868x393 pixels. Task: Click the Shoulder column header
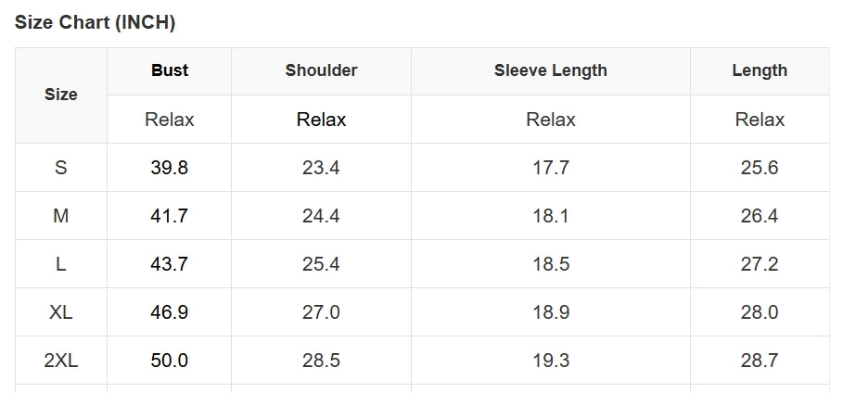[321, 70]
